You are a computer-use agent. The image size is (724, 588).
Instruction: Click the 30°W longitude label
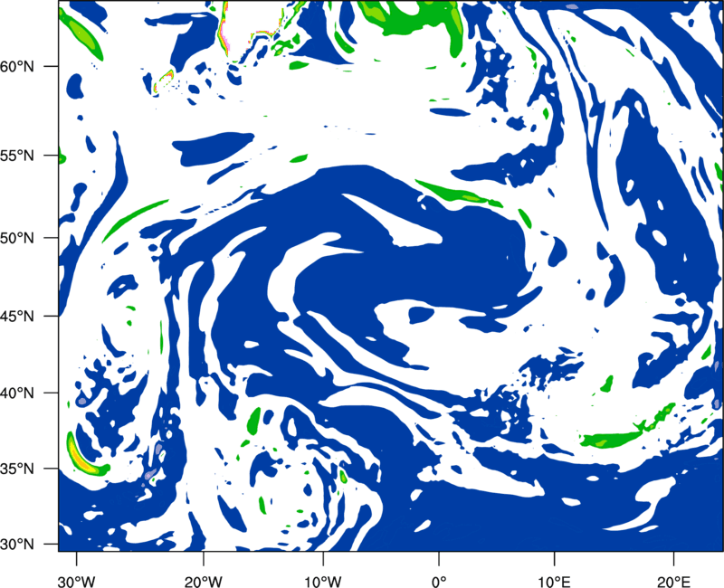click(77, 582)
